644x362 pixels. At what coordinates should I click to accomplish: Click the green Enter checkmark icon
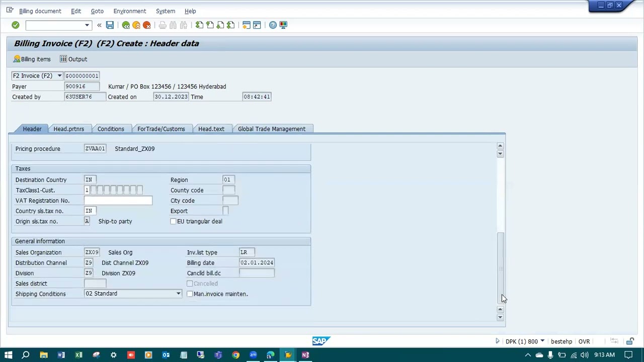click(x=16, y=25)
